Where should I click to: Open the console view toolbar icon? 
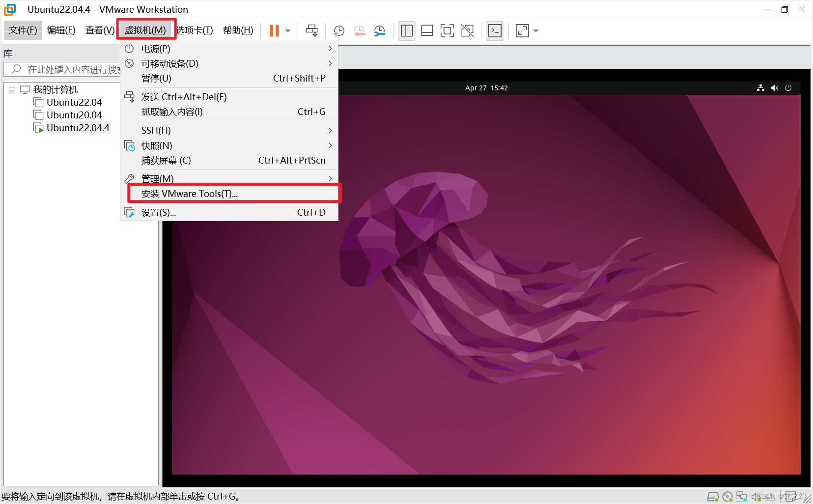495,30
